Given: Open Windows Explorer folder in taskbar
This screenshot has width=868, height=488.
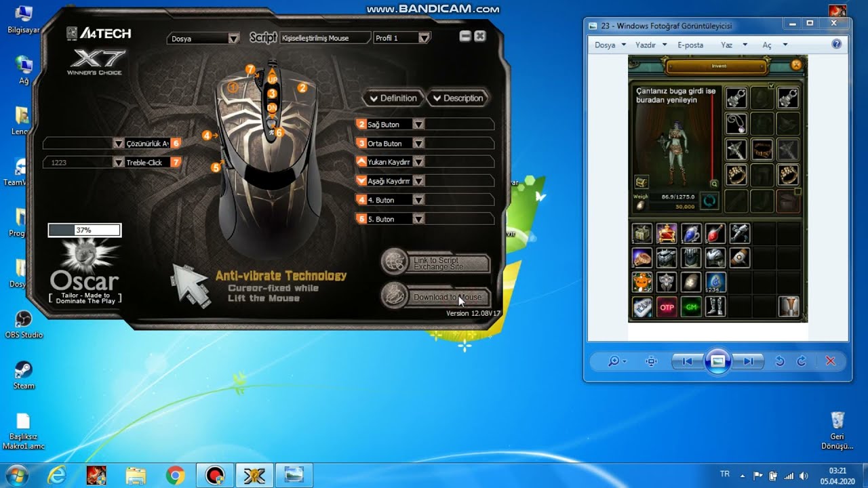Looking at the screenshot, I should pyautogui.click(x=136, y=476).
